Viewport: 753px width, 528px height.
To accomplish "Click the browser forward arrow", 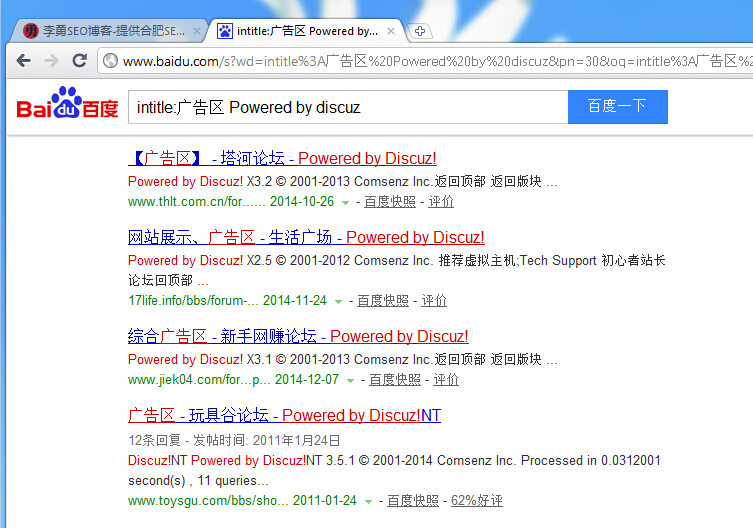I will (x=51, y=61).
